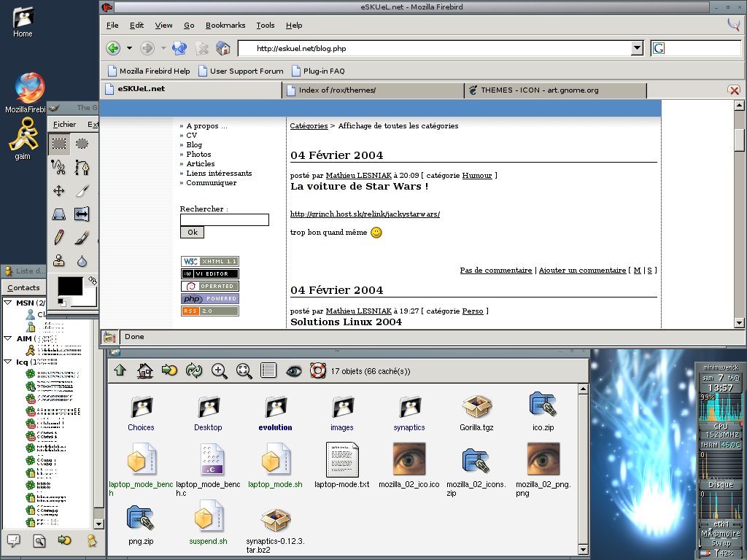Toggle details list view in file manager
The height and width of the screenshot is (560, 747).
point(268,370)
